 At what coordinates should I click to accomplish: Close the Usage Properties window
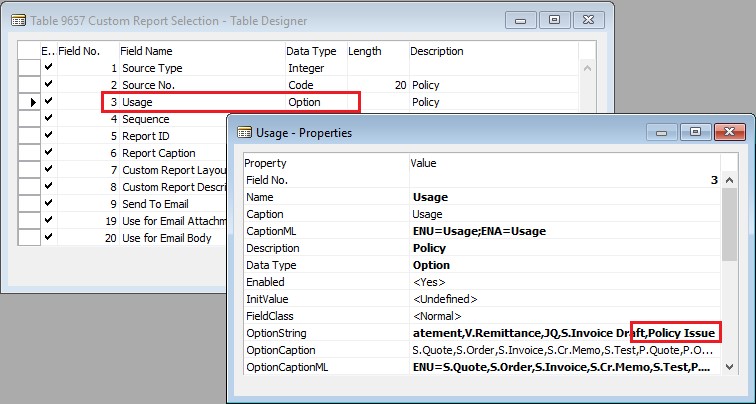click(730, 131)
